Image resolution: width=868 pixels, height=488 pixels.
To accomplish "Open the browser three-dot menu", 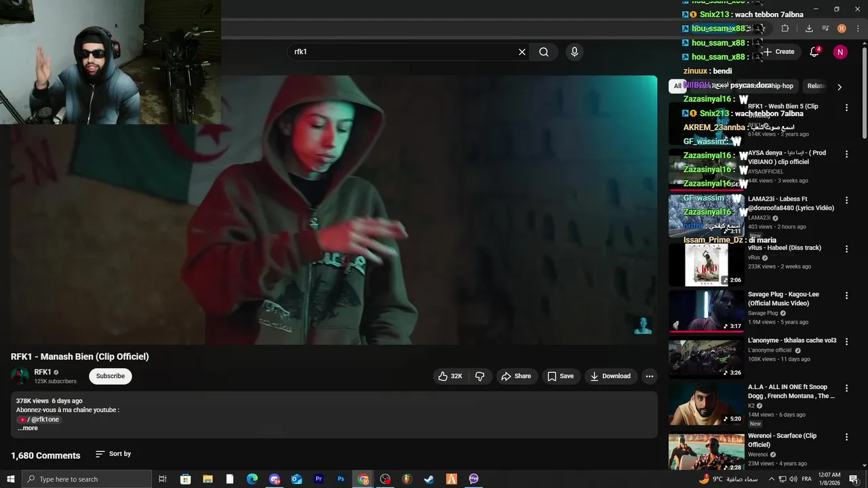I will pyautogui.click(x=857, y=28).
